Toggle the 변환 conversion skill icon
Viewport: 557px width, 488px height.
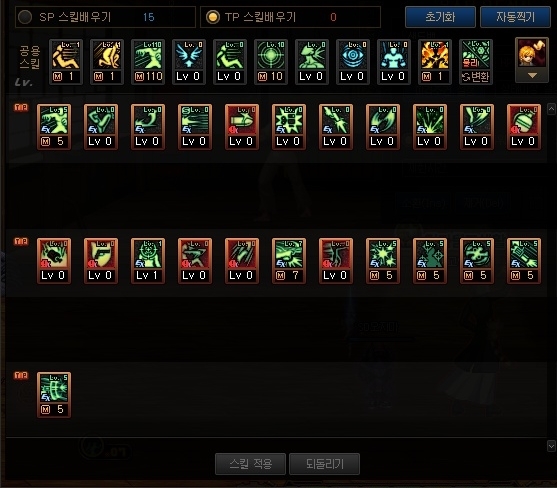(476, 62)
